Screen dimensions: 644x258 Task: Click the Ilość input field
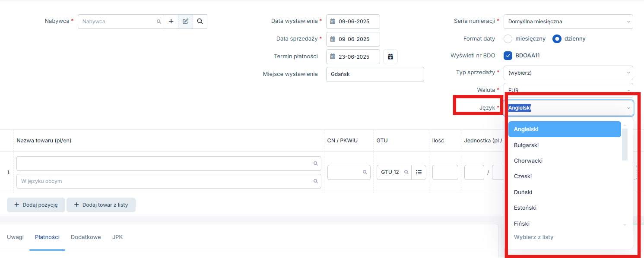[x=445, y=172]
